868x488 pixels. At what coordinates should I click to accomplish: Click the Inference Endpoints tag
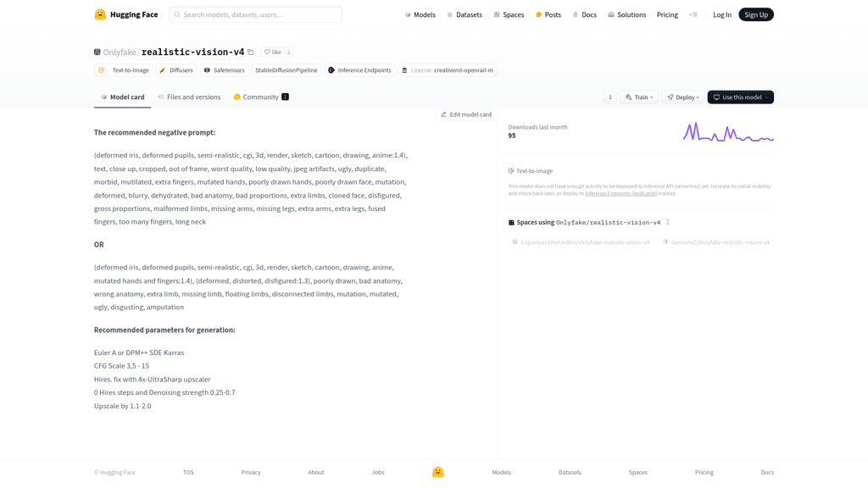tap(359, 70)
